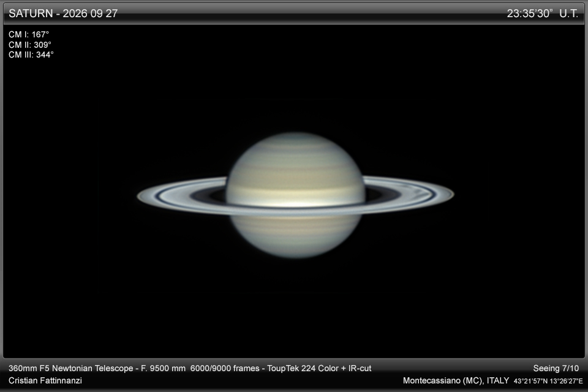This screenshot has height=392, width=588.
Task: Click the 6000/9000 frames text
Action: click(225, 368)
